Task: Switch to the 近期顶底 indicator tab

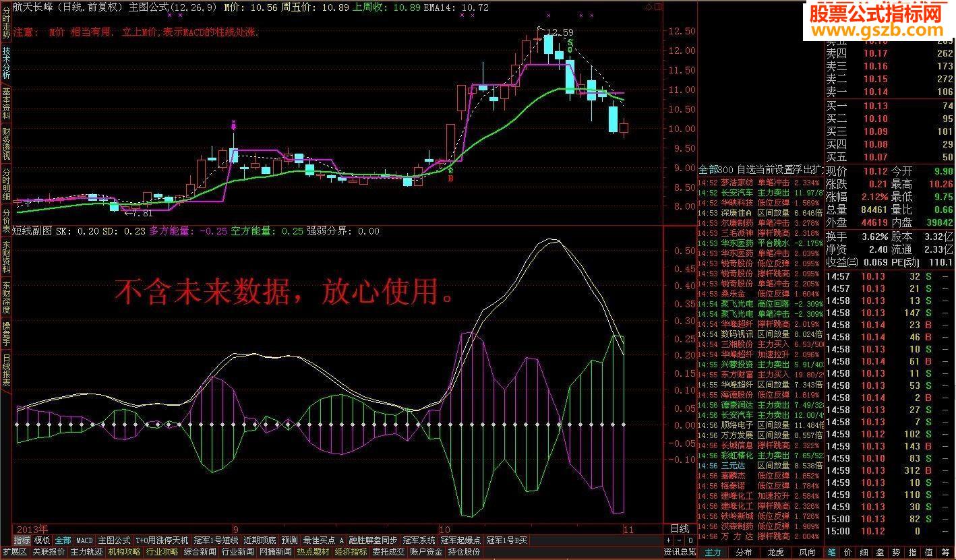Action: tap(260, 540)
